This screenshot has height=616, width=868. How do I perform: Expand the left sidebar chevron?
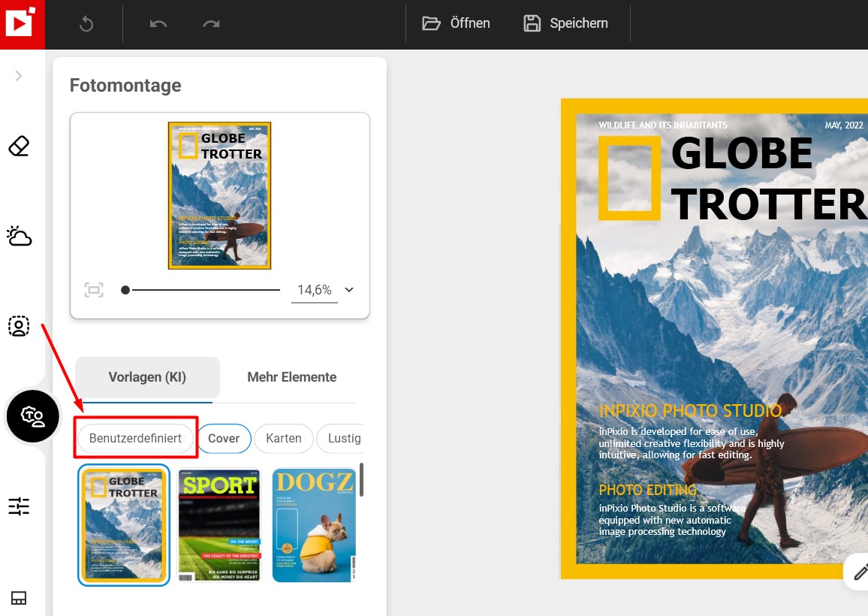point(19,76)
